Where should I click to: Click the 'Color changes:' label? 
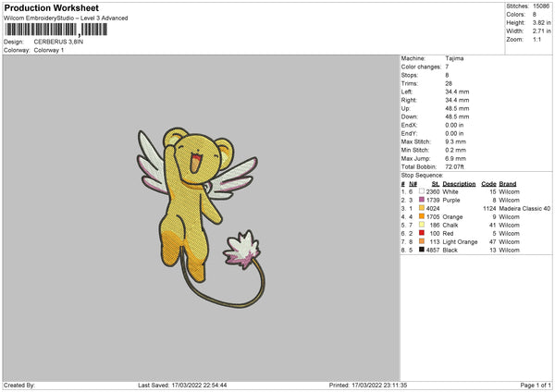tap(421, 67)
